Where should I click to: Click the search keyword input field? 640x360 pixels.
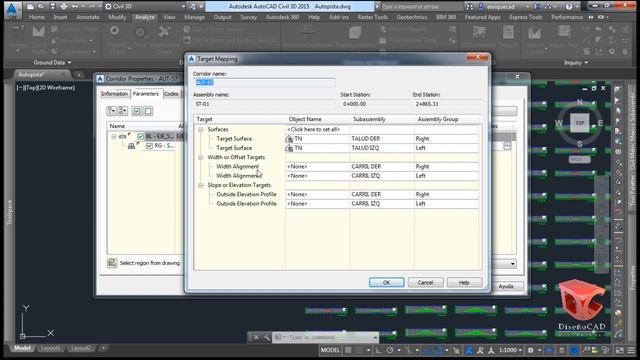click(421, 7)
